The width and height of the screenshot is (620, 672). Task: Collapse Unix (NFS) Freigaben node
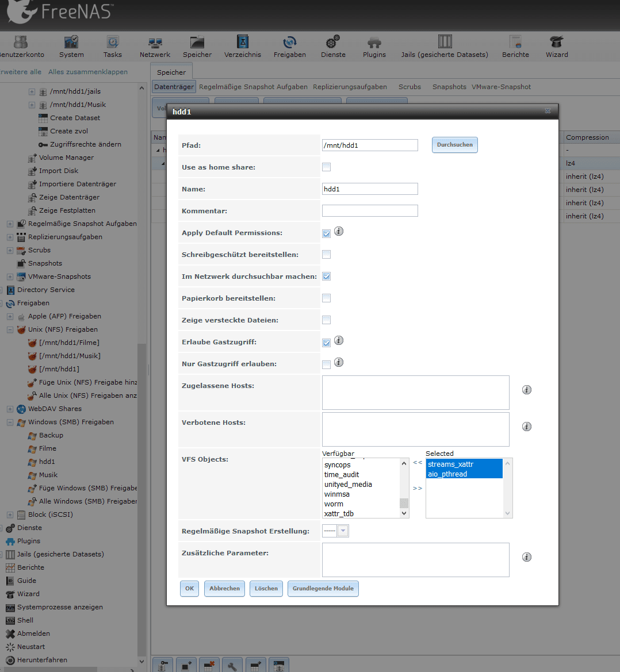click(x=10, y=330)
